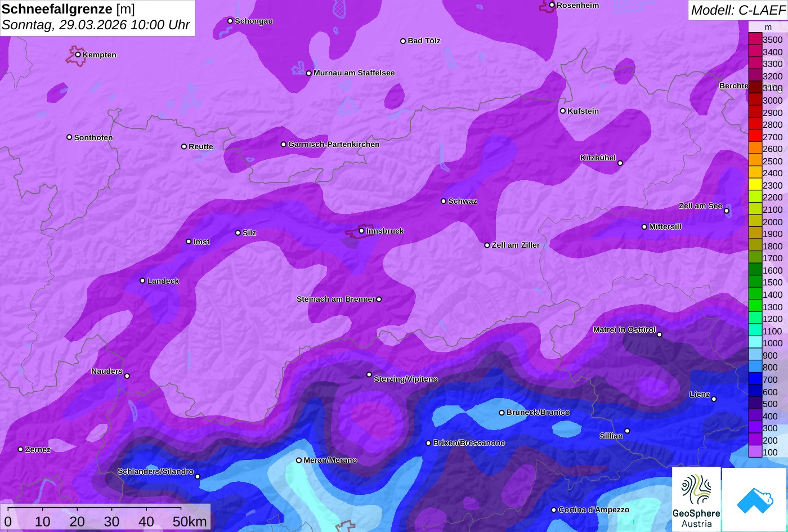Select the Kufstein location dot
This screenshot has height=532, width=788.
click(563, 111)
